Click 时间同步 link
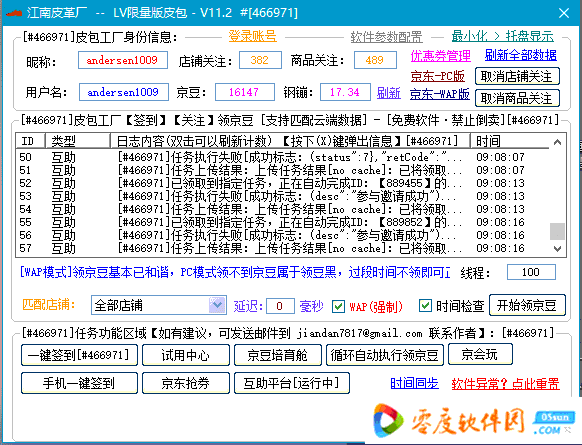The image size is (582, 445). (415, 383)
